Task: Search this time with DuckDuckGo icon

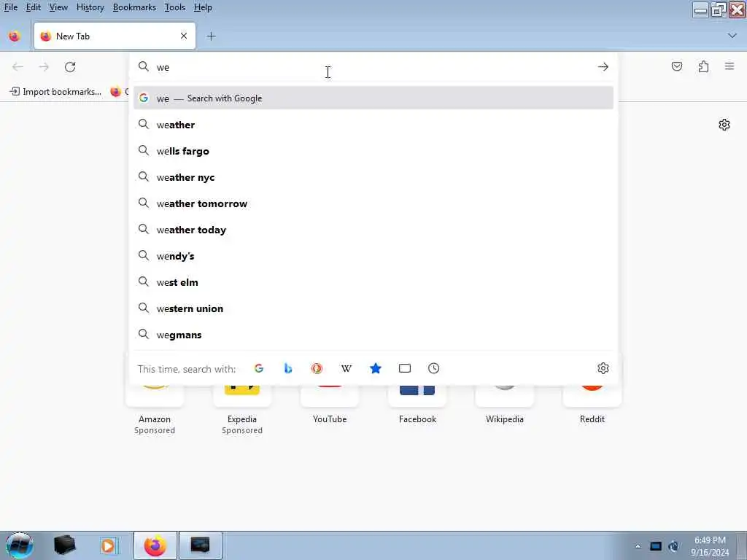Action: tap(317, 368)
